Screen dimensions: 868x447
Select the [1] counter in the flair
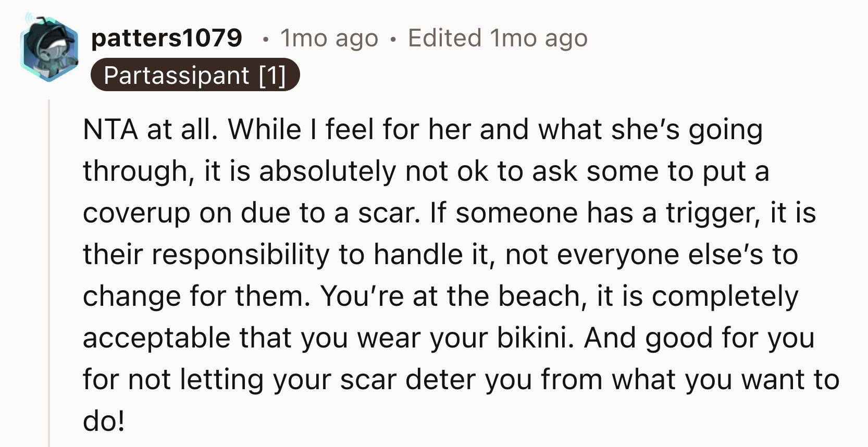click(x=272, y=76)
